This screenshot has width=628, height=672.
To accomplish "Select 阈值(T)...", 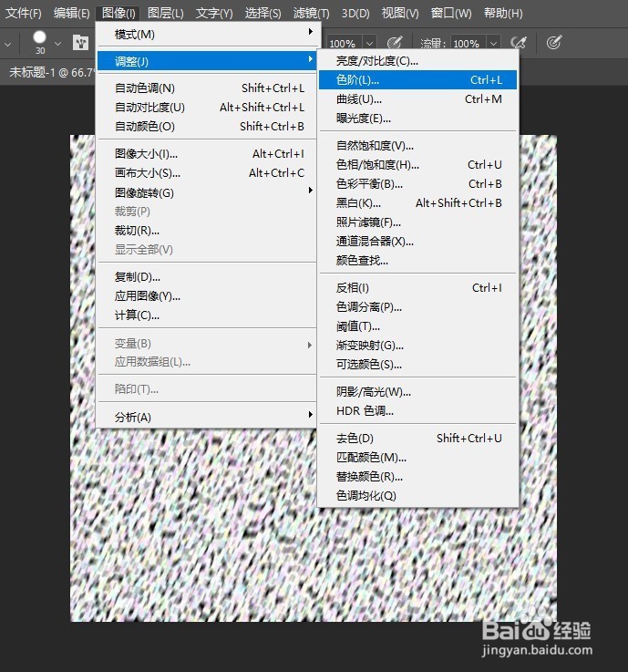I will tap(417, 326).
